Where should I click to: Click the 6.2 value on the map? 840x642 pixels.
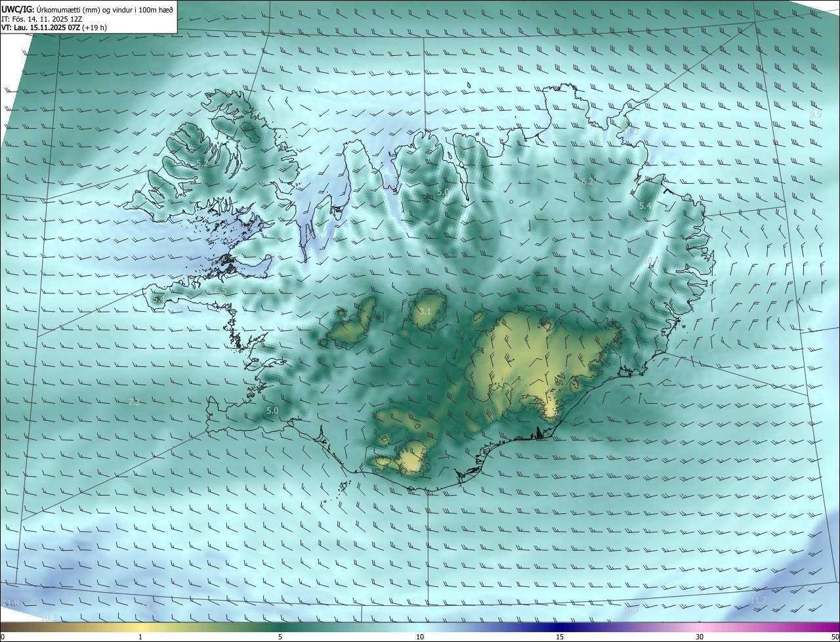click(587, 181)
